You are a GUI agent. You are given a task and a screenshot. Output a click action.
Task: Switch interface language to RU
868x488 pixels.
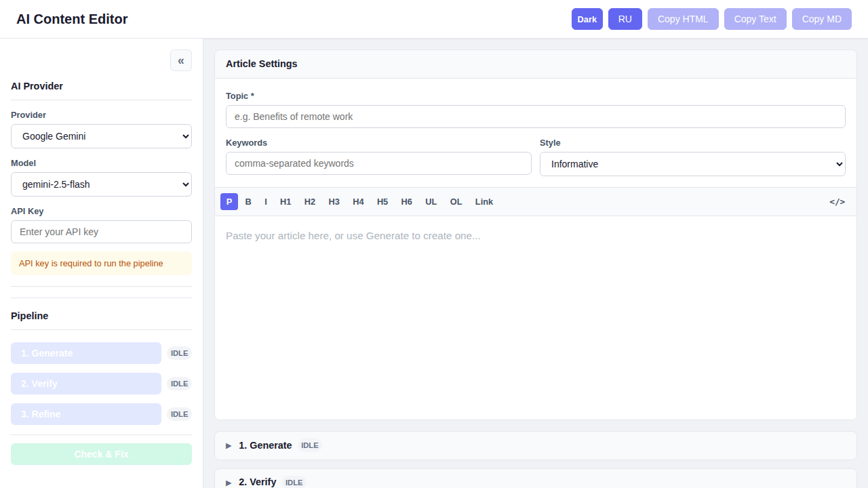click(625, 19)
